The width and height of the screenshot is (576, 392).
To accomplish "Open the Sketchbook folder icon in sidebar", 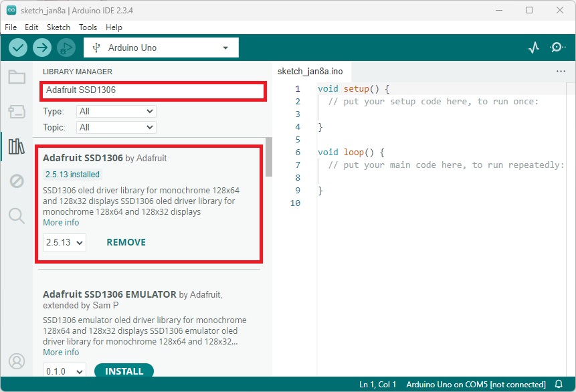I will (17, 77).
